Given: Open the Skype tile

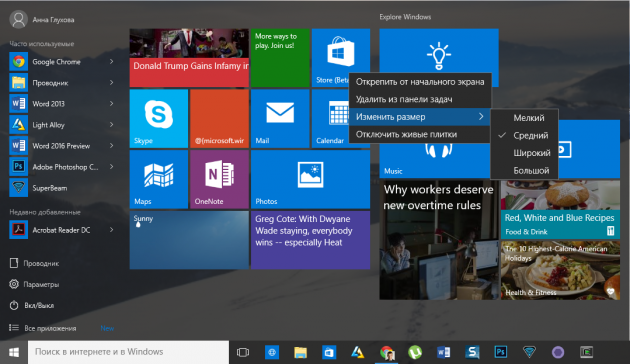Looking at the screenshot, I should pos(159,119).
